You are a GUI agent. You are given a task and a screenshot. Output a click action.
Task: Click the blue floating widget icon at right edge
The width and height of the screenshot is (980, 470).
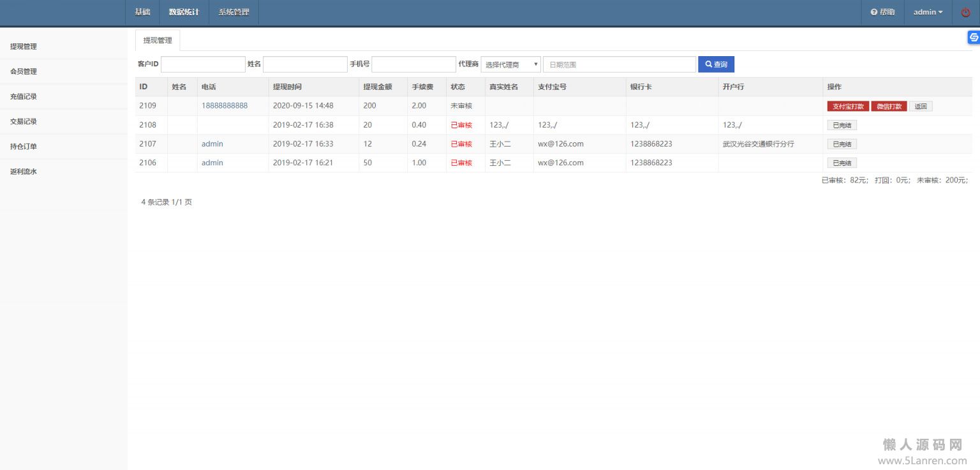974,38
